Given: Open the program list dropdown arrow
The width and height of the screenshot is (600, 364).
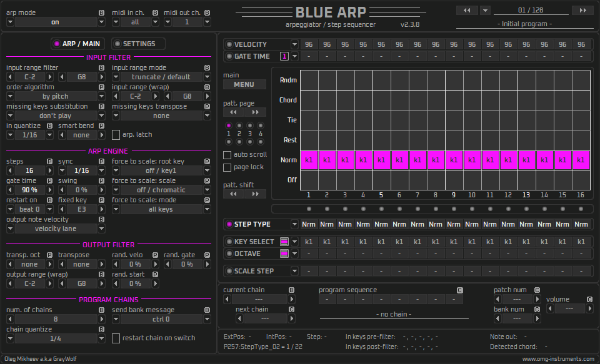Looking at the screenshot, I should 485,11.
